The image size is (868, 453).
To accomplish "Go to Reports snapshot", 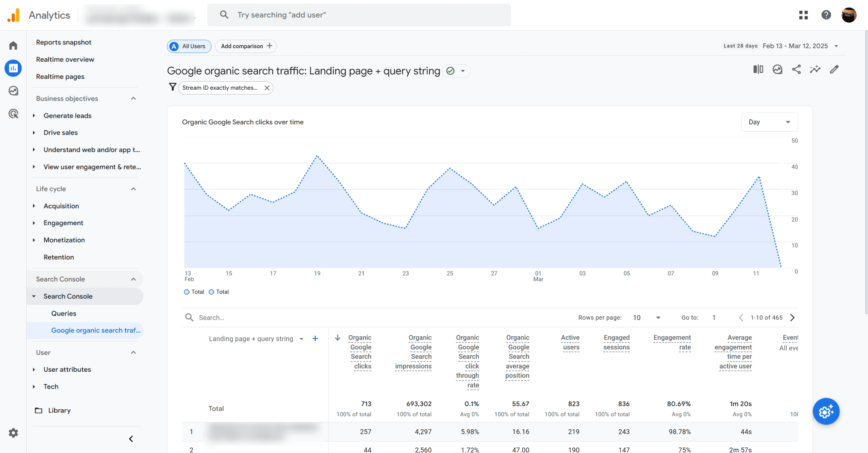I will [64, 42].
